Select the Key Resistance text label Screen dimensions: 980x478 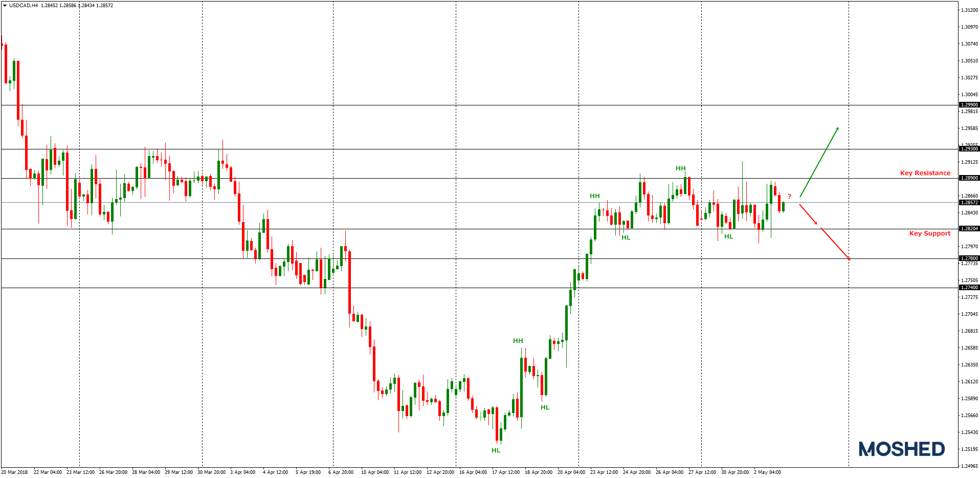click(x=926, y=173)
